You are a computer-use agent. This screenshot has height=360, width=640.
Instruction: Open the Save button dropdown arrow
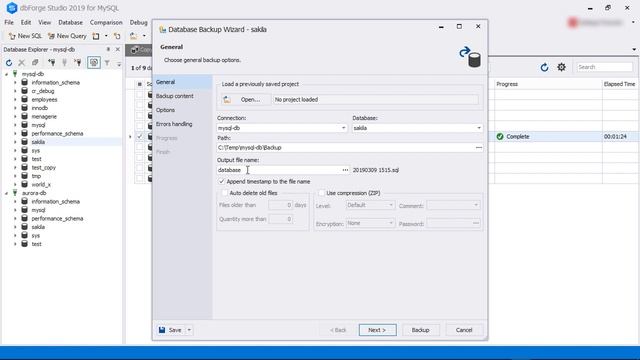coord(189,330)
